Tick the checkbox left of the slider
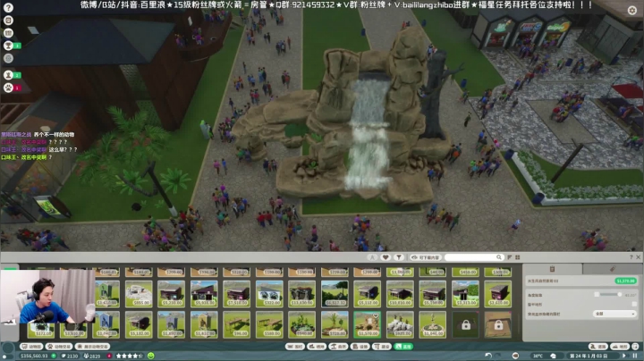644x361 pixels. [597, 295]
